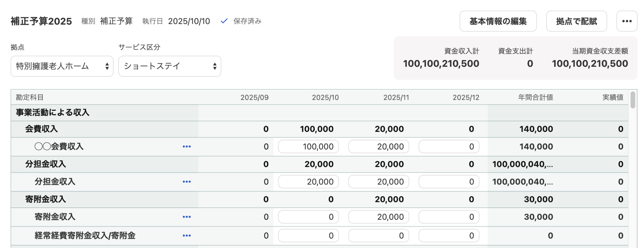Open row menu for ○○会費収入
The image size is (644, 248).
(x=187, y=147)
